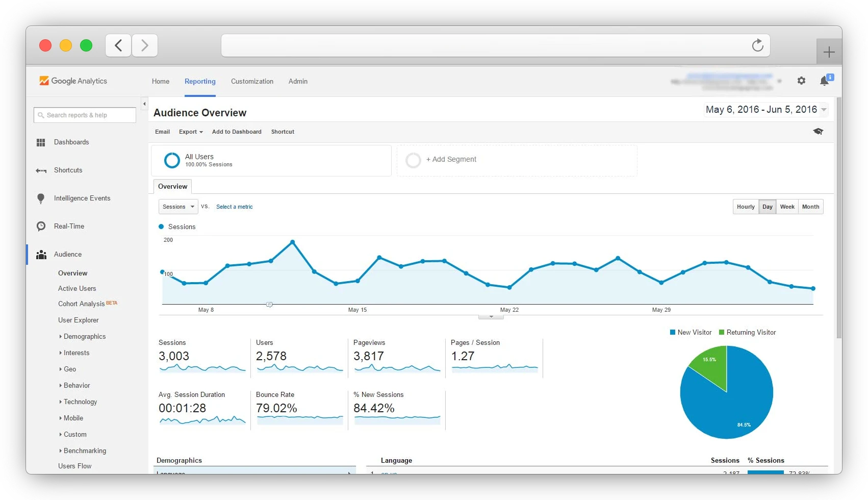Image resolution: width=868 pixels, height=500 pixels.
Task: Open the Dashboards section in the sidebar
Action: [71, 142]
